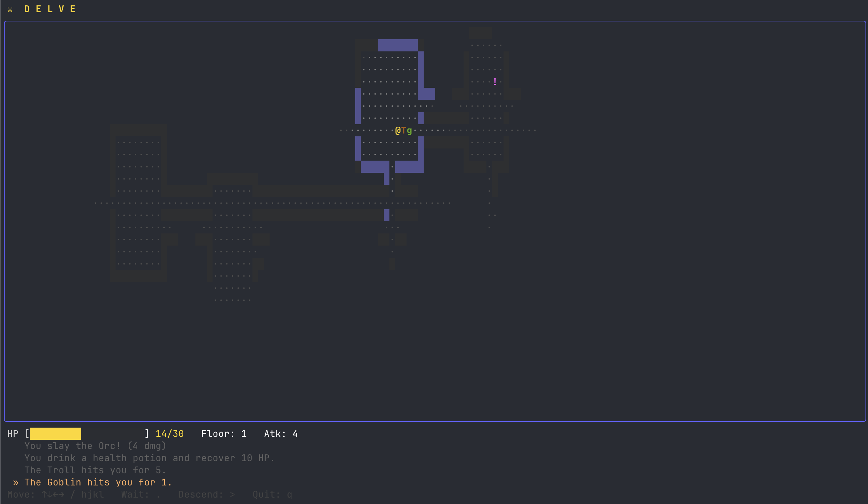Image resolution: width=868 pixels, height=504 pixels.
Task: Click the 14/30 HP value
Action: (x=170, y=434)
